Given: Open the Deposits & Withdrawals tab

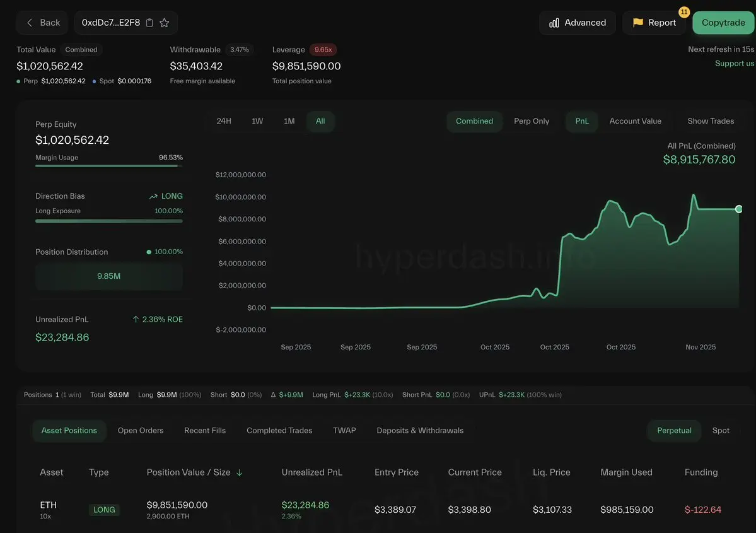Looking at the screenshot, I should pyautogui.click(x=420, y=430).
